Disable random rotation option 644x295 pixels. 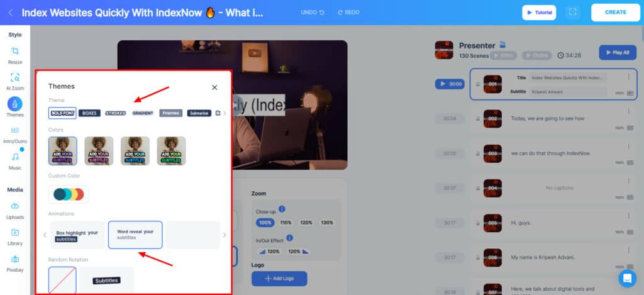[x=62, y=280]
